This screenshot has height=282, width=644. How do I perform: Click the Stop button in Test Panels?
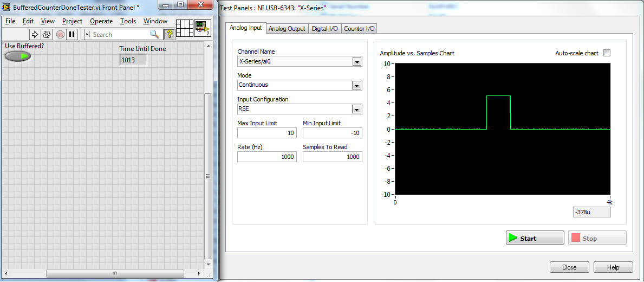click(597, 238)
